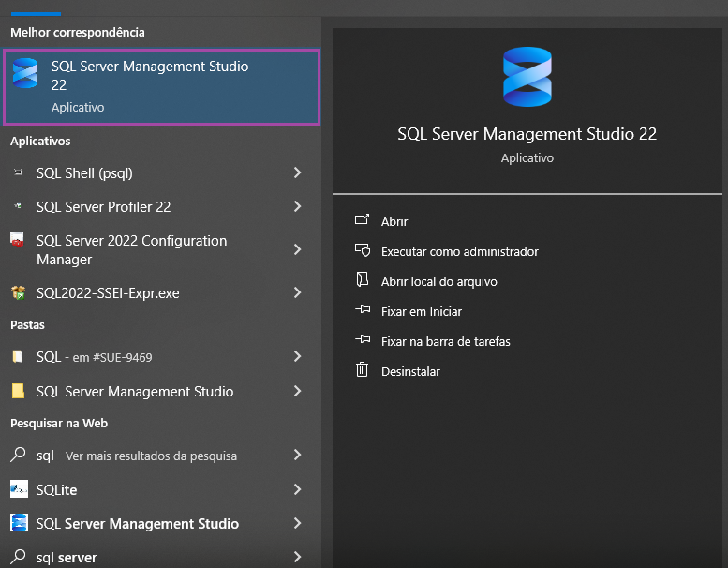Choose Abrir local do arquivo
Screen dimensions: 728x568
(x=438, y=281)
